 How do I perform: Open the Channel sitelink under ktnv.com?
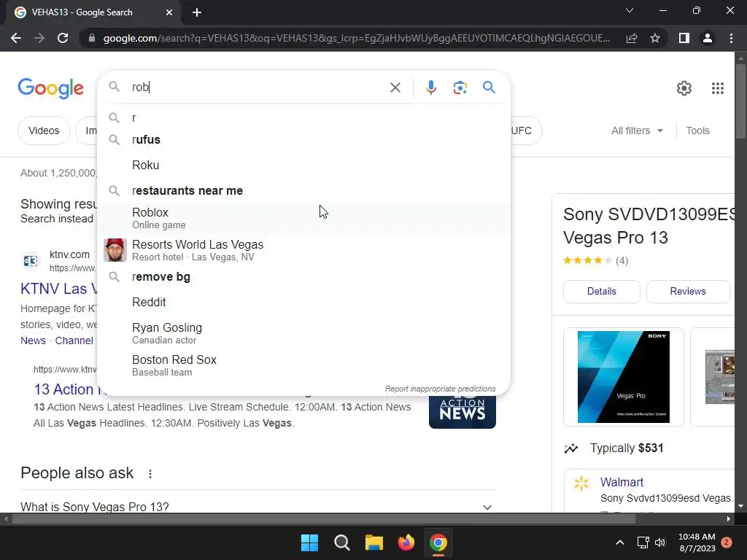coord(74,341)
